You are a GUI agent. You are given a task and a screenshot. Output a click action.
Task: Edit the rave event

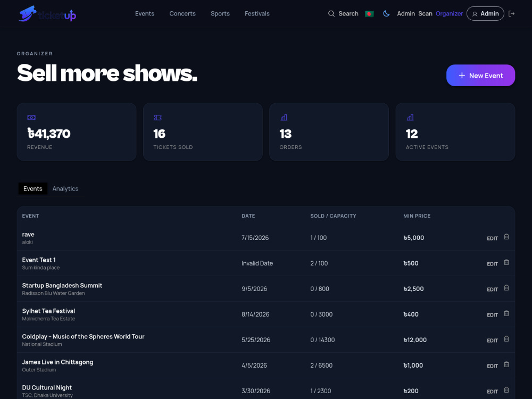click(492, 238)
